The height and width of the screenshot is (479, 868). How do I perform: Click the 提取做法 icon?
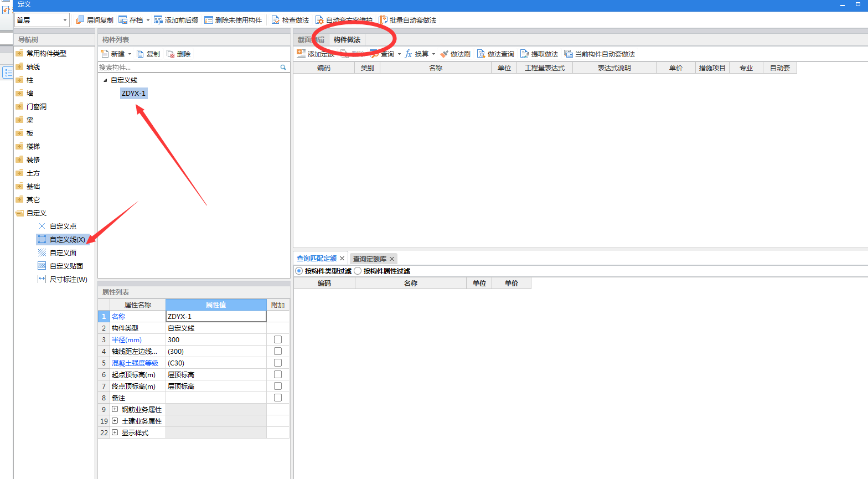point(525,54)
